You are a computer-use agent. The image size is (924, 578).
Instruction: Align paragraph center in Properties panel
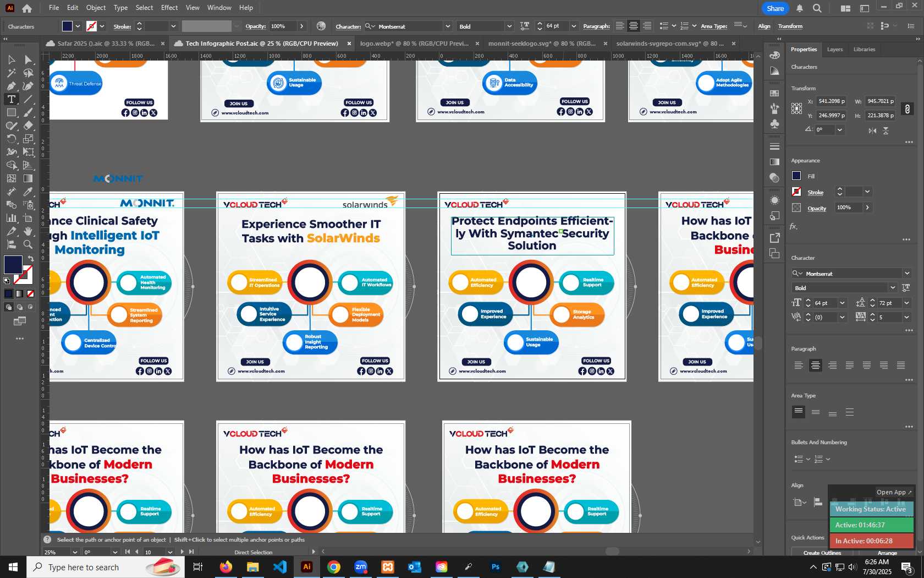pos(815,366)
